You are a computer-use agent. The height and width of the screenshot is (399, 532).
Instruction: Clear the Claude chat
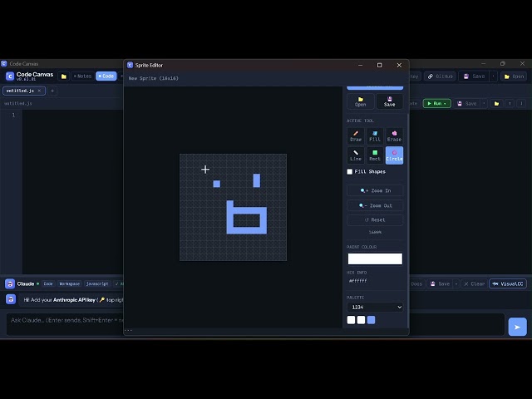point(475,283)
